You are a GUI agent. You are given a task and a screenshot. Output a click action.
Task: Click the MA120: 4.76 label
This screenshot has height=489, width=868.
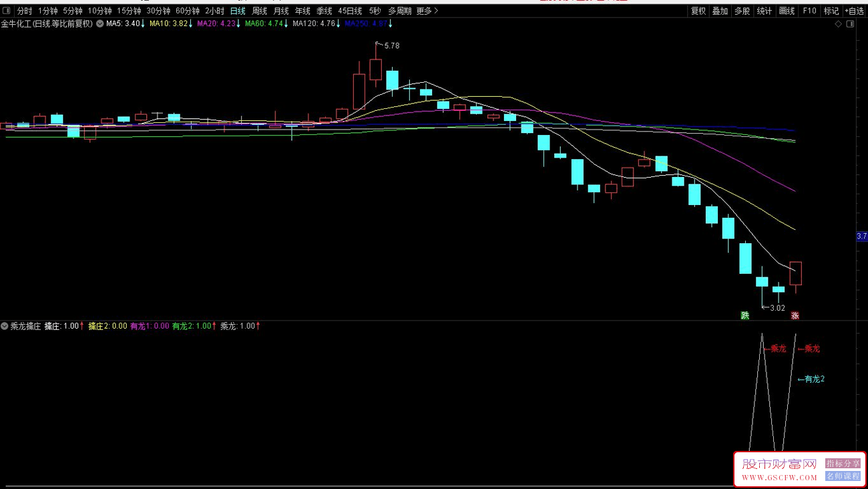point(316,24)
